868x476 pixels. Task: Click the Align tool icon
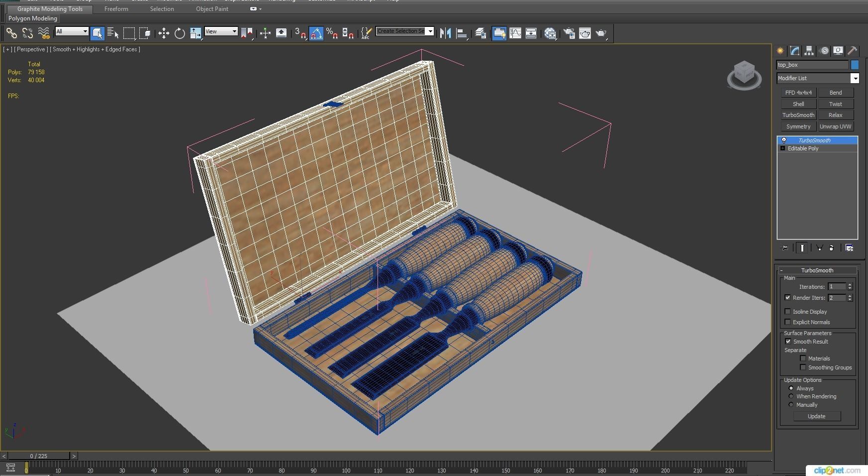pyautogui.click(x=462, y=33)
